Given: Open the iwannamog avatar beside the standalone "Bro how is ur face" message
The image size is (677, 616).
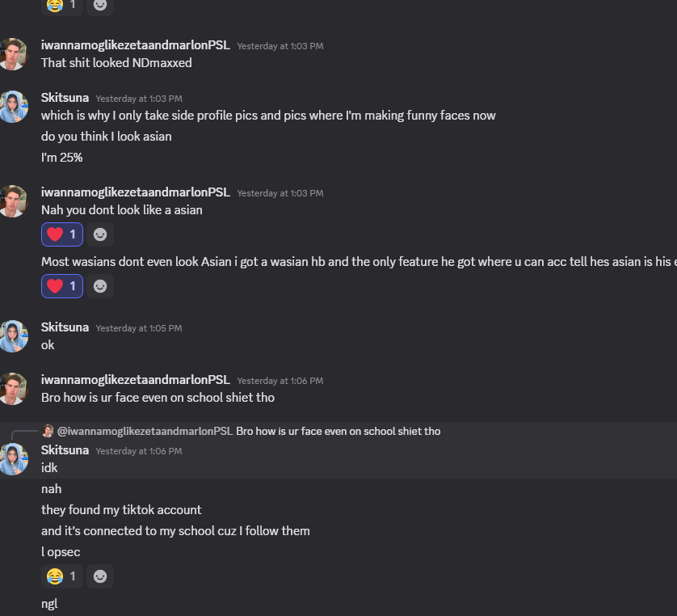Looking at the screenshot, I should [14, 389].
